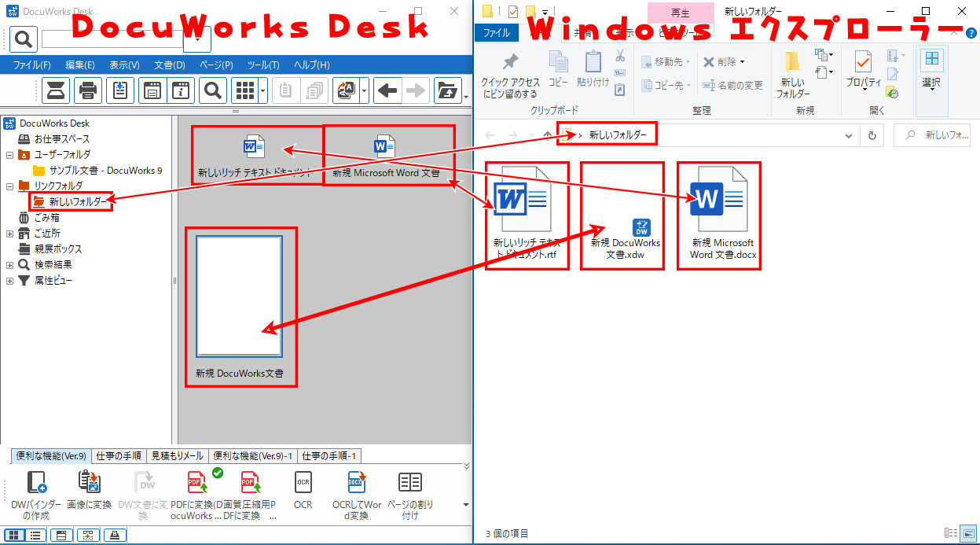Switch to list view in bottom bar

point(35,536)
